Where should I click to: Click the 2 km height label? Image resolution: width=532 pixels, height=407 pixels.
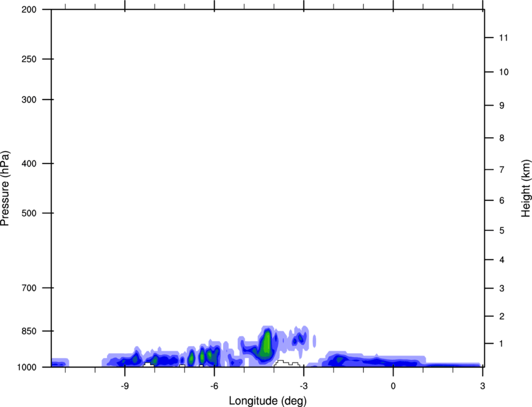tap(501, 316)
